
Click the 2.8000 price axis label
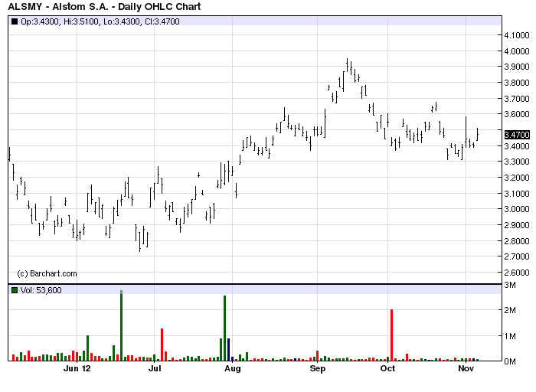[517, 241]
